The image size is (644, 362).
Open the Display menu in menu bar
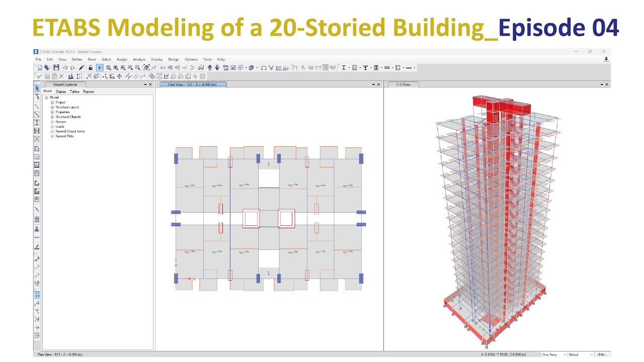[157, 59]
